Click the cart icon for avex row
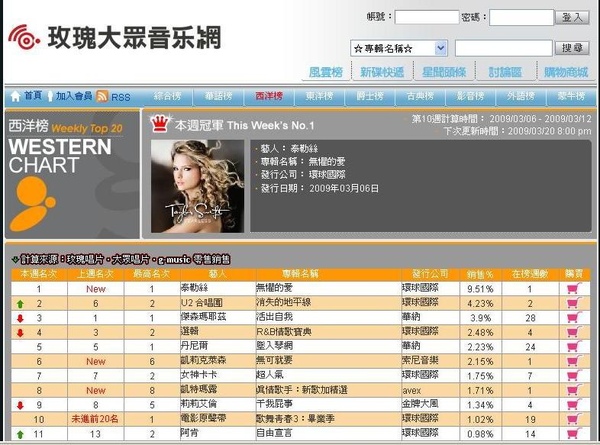The width and height of the screenshot is (600, 445). coord(574,390)
